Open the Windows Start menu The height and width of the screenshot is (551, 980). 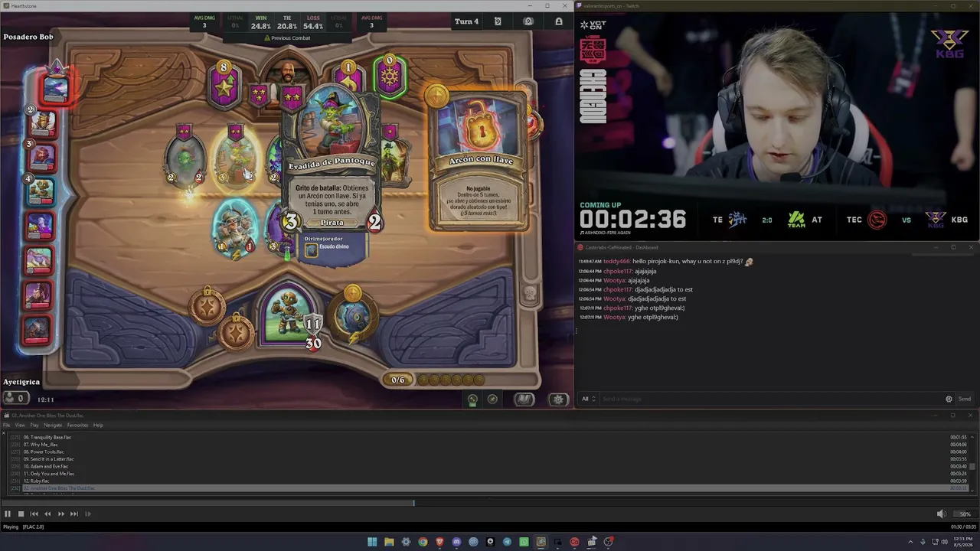[372, 542]
